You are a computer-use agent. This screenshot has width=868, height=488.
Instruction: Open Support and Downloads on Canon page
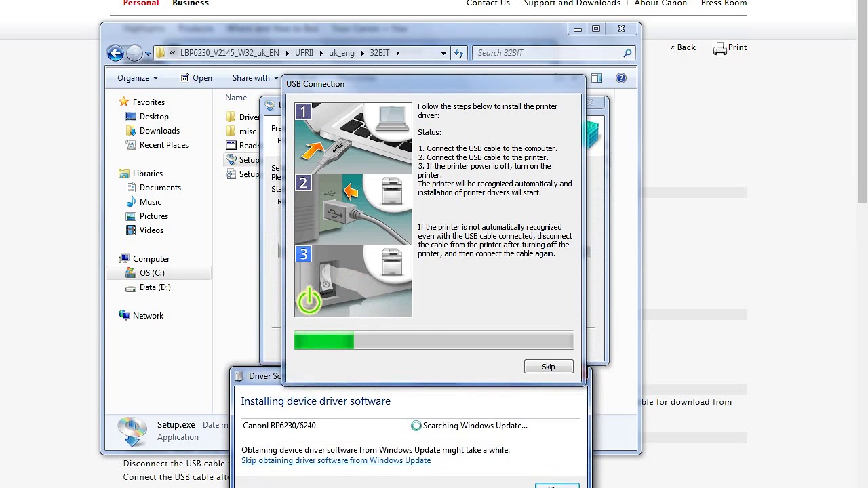pos(572,3)
